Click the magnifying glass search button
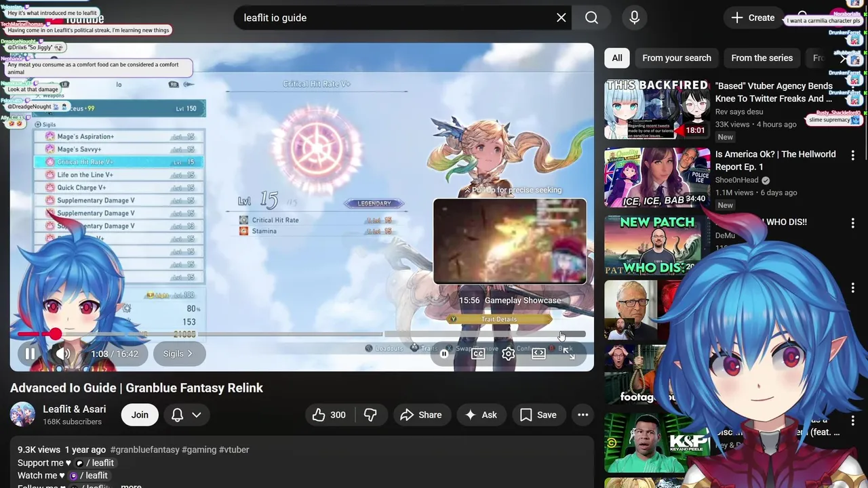 click(x=592, y=18)
